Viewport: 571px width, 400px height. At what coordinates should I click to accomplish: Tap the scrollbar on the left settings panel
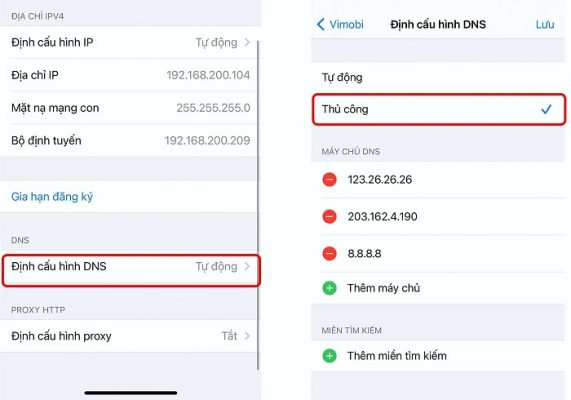click(x=258, y=204)
